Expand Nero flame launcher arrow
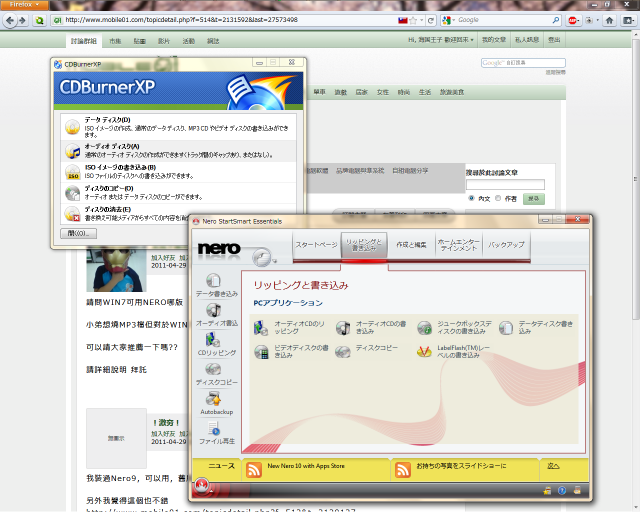Image resolution: width=640 pixels, height=512 pixels. click(211, 490)
